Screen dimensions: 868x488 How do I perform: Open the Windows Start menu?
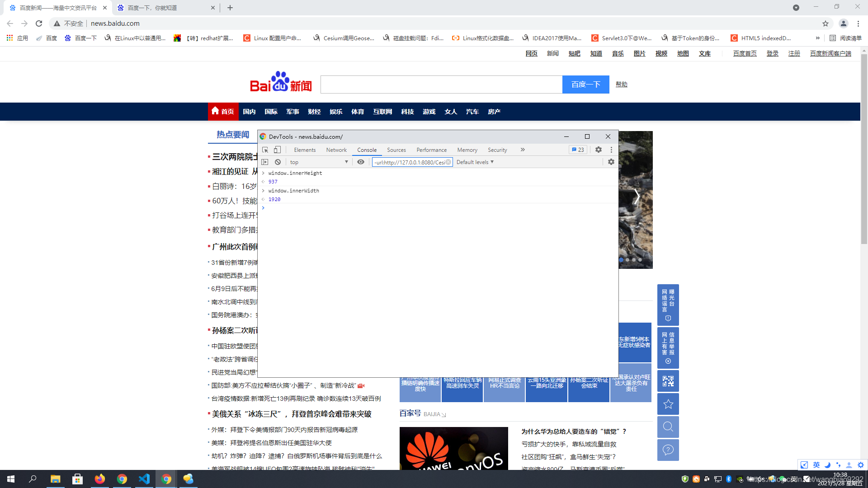(x=11, y=479)
